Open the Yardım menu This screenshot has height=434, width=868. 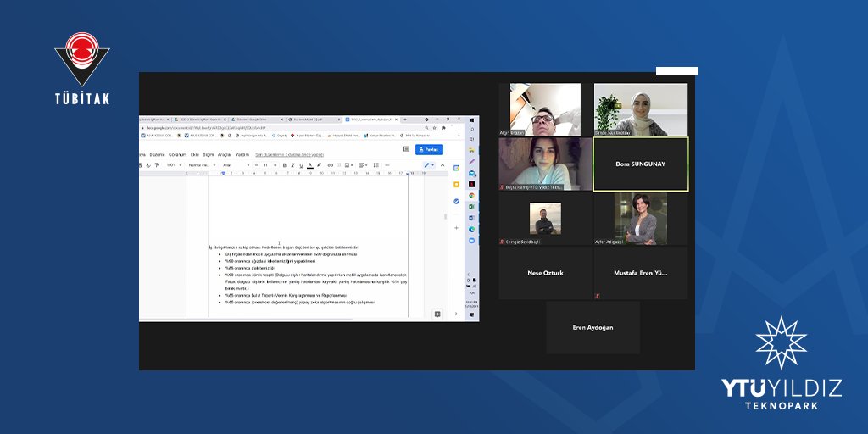point(242,154)
